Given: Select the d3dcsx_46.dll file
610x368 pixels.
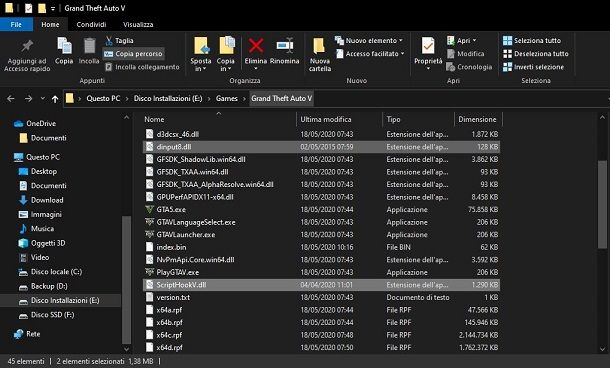Looking at the screenshot, I should (x=321, y=134).
